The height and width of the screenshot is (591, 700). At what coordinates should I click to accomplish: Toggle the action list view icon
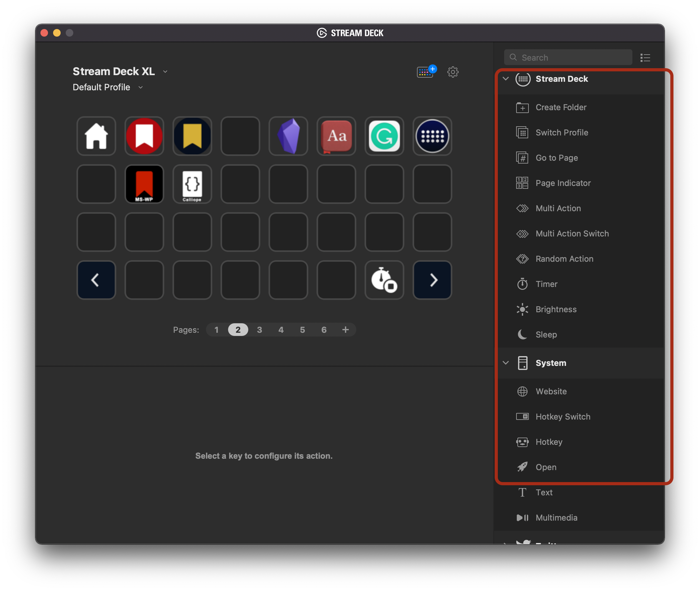[x=645, y=58]
